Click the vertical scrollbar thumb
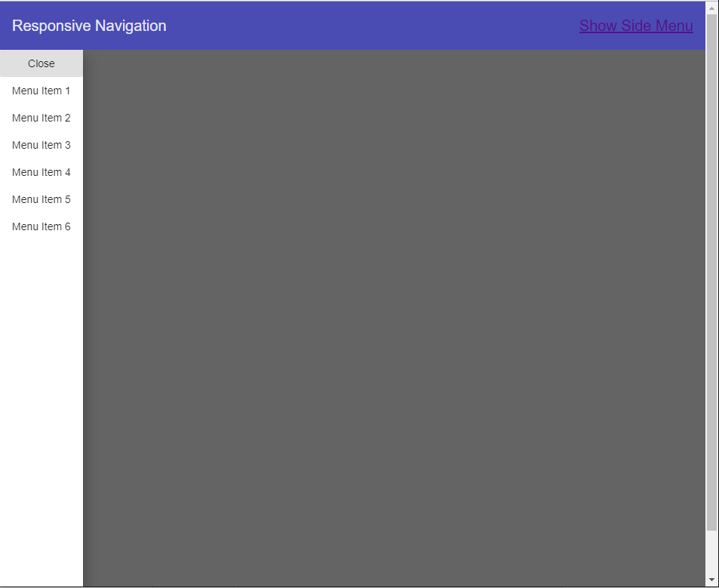This screenshot has height=588, width=719. [711, 272]
